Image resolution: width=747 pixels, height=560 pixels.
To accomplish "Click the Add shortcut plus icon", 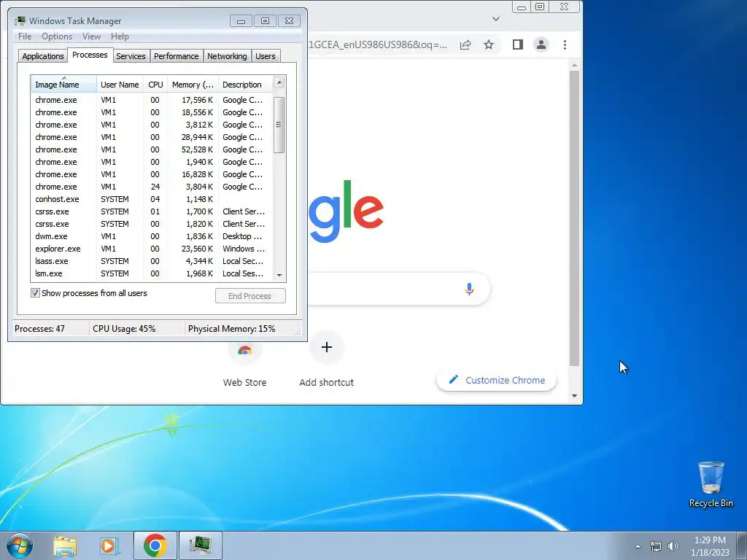I will click(327, 347).
